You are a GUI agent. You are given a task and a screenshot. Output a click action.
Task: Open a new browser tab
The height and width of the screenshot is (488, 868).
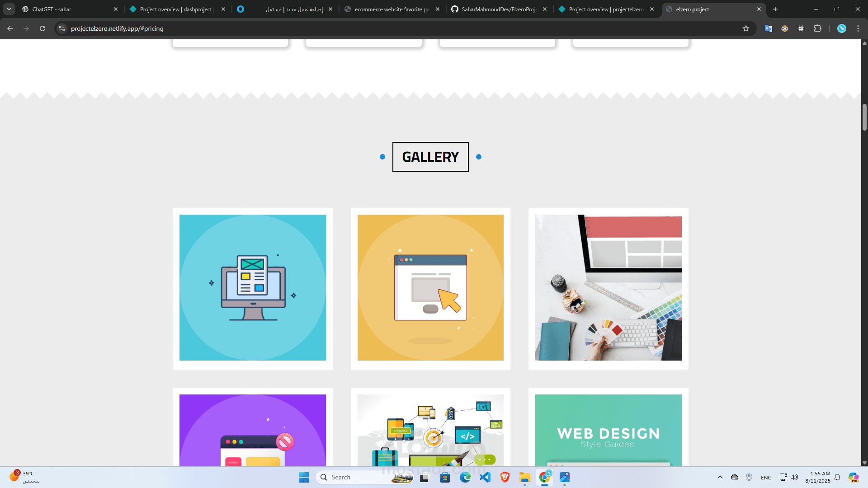[x=775, y=9]
